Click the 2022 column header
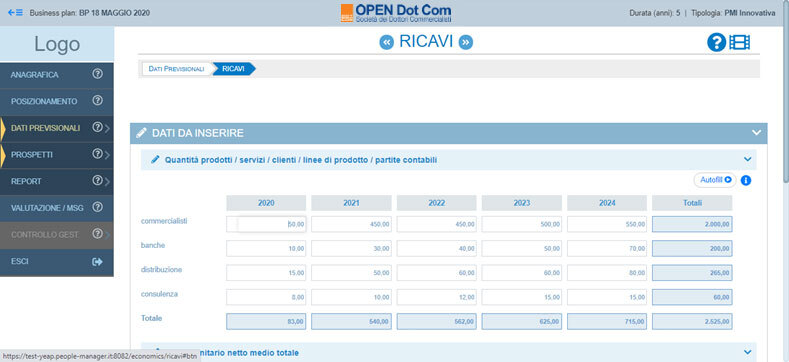 click(x=436, y=203)
